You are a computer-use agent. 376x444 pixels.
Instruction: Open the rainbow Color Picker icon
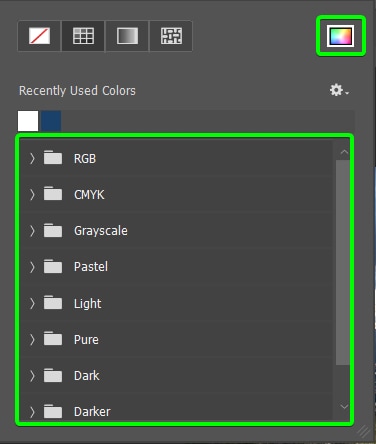[340, 36]
